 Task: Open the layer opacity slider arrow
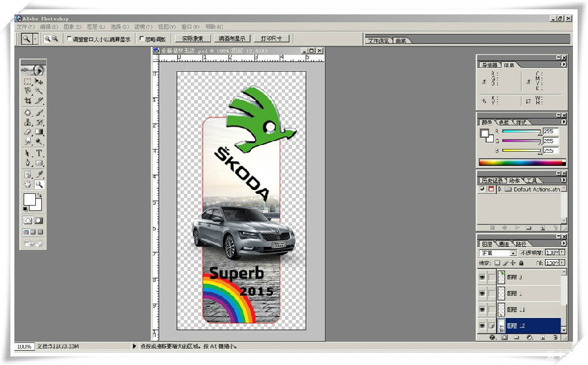561,253
